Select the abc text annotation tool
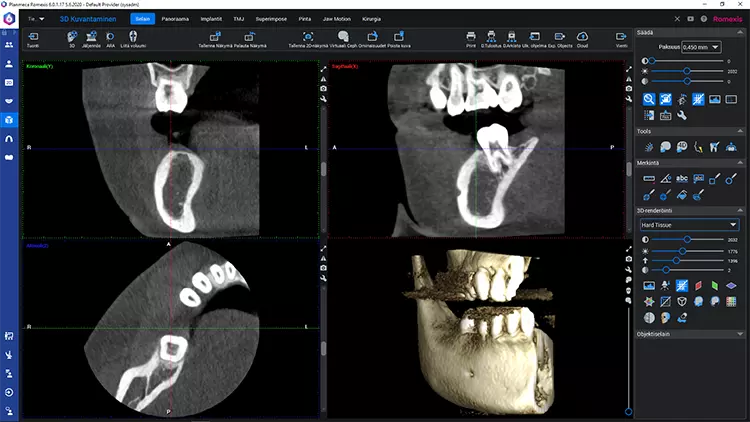 click(682, 179)
